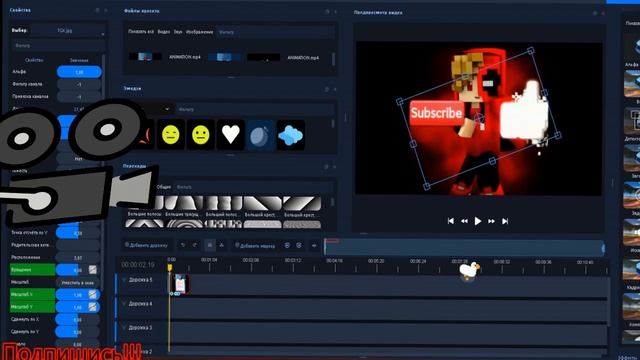640x360 pixels.
Task: Play the video preview
Action: coord(478,221)
